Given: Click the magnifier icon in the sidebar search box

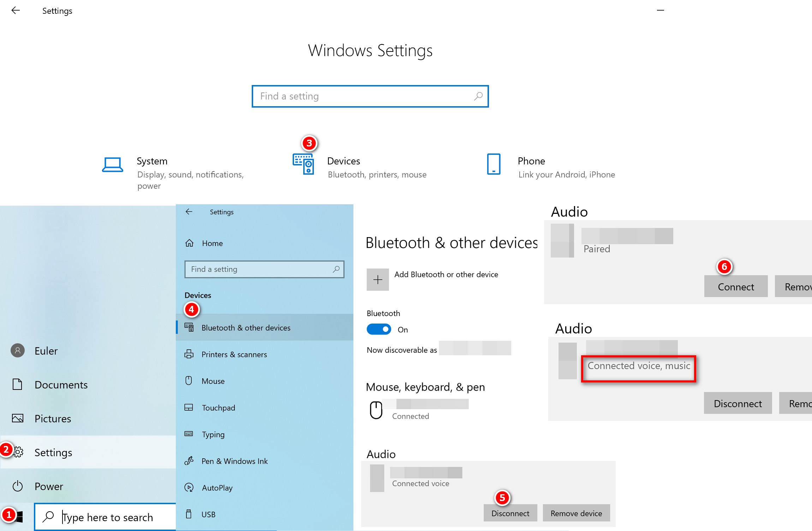Looking at the screenshot, I should [336, 269].
